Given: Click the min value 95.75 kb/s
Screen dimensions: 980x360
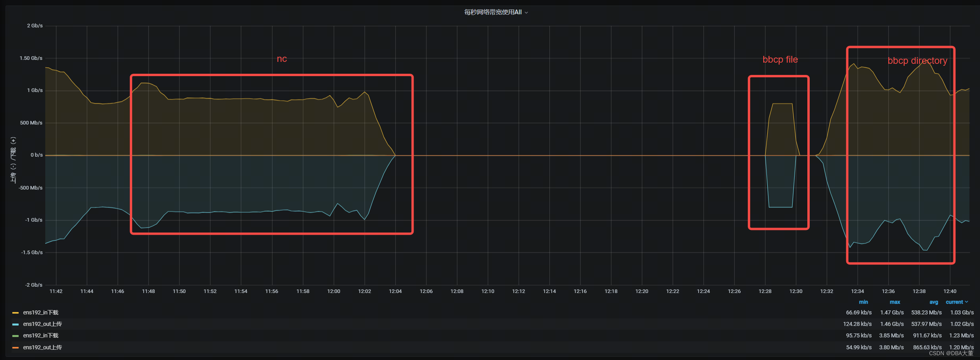Looking at the screenshot, I should pos(859,336).
